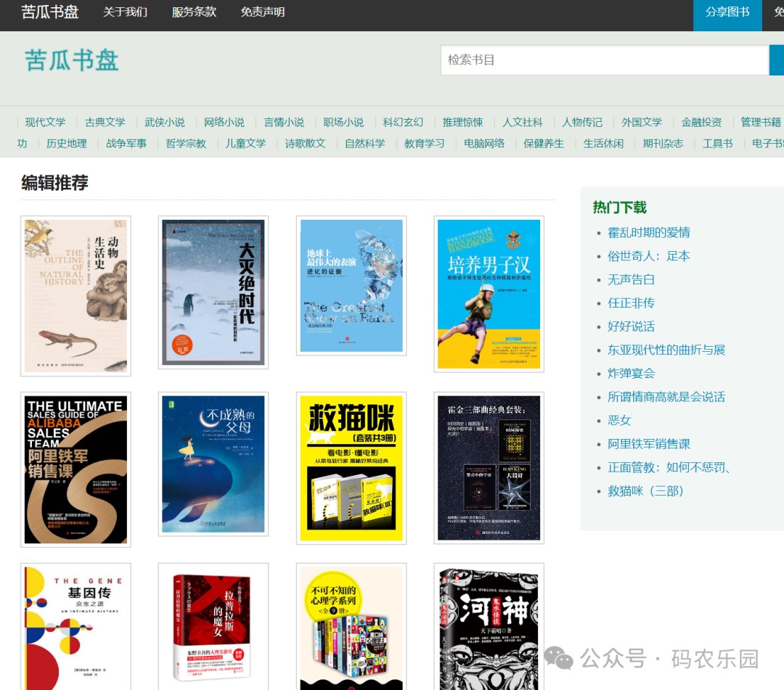
Task: Select the 武侠小说 category
Action: tap(165, 122)
